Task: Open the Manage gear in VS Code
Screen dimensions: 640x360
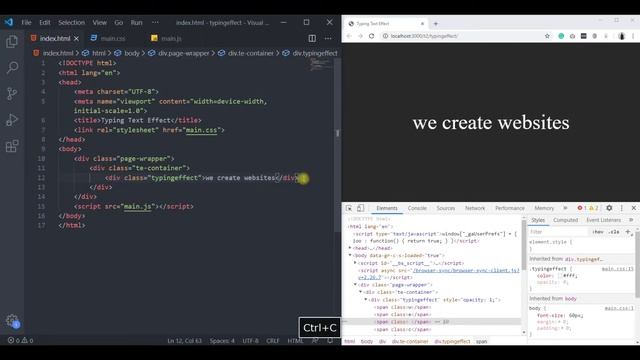Action: click(12, 321)
